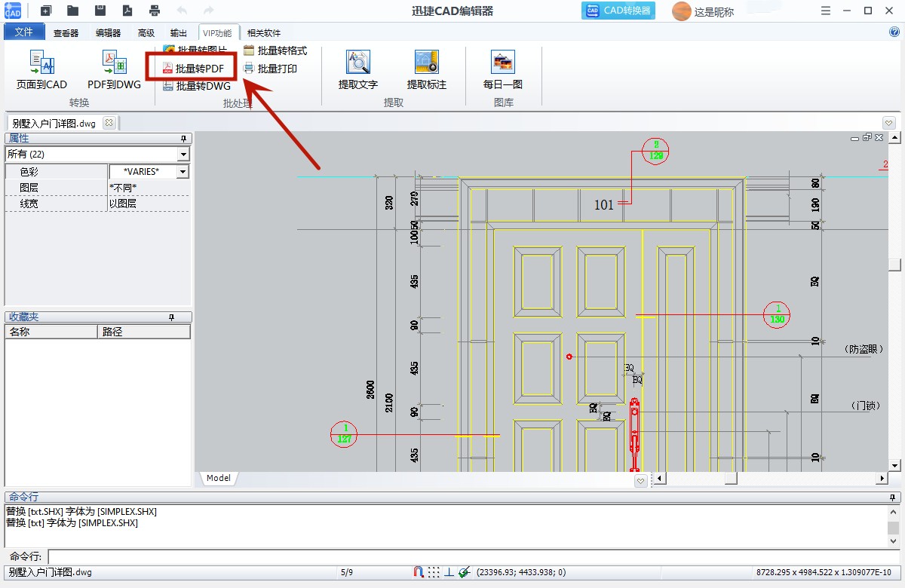Click the CAD转换器 button at top right
The image size is (905, 588).
[618, 11]
